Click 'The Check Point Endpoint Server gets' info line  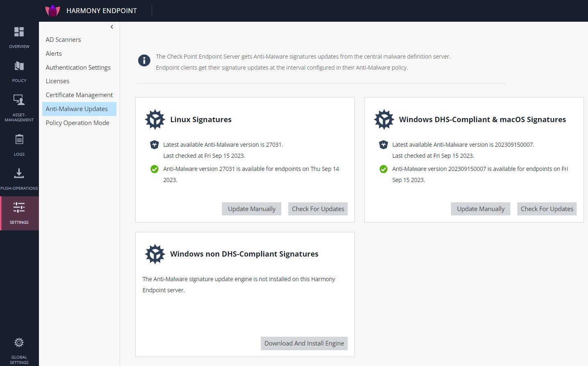[x=303, y=57]
